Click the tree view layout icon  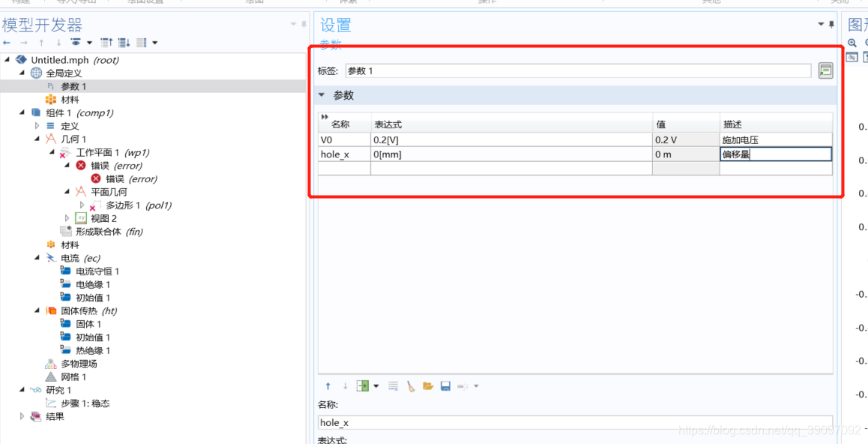pos(141,43)
